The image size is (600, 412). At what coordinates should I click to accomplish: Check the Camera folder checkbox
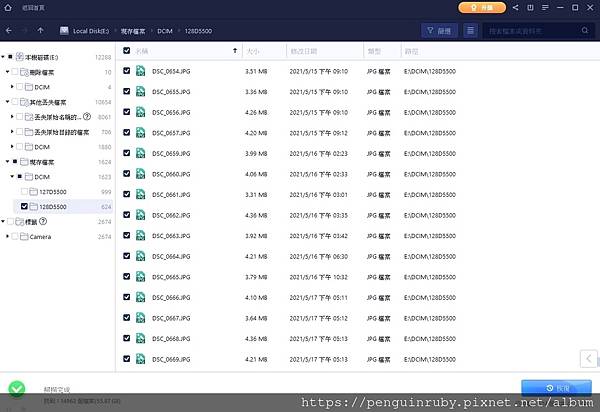pos(15,236)
